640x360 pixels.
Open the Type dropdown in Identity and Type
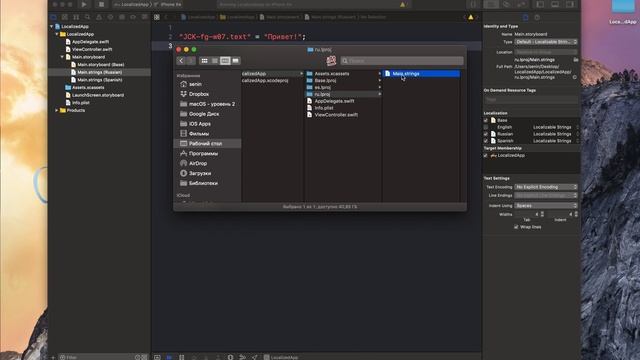point(546,42)
